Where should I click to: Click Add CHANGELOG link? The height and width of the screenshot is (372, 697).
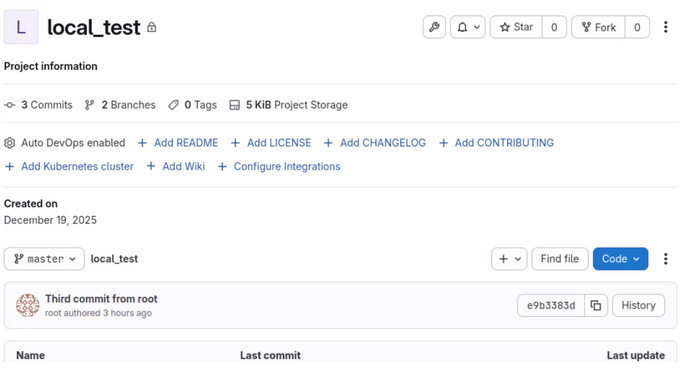tap(375, 143)
